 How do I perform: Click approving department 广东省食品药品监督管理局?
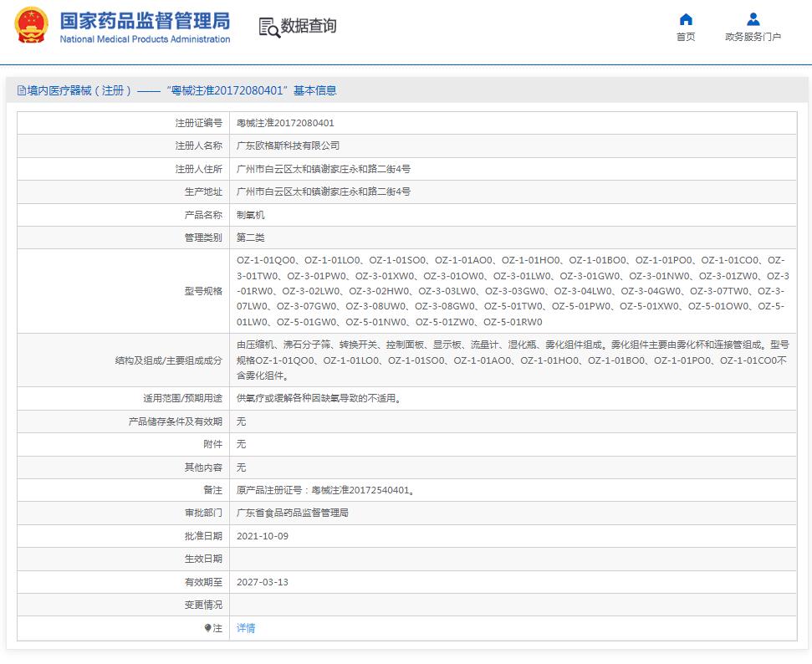coord(292,513)
